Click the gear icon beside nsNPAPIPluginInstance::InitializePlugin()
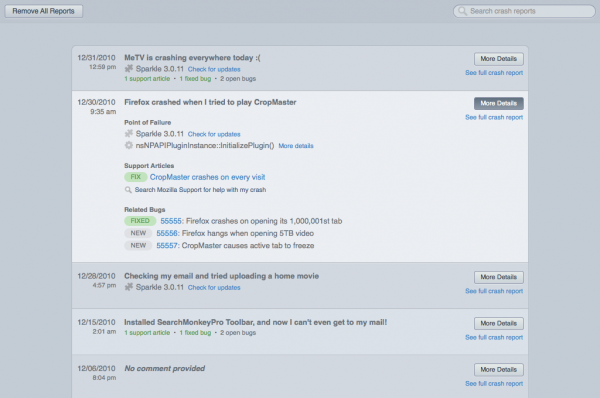This screenshot has width=600, height=398. [129, 145]
